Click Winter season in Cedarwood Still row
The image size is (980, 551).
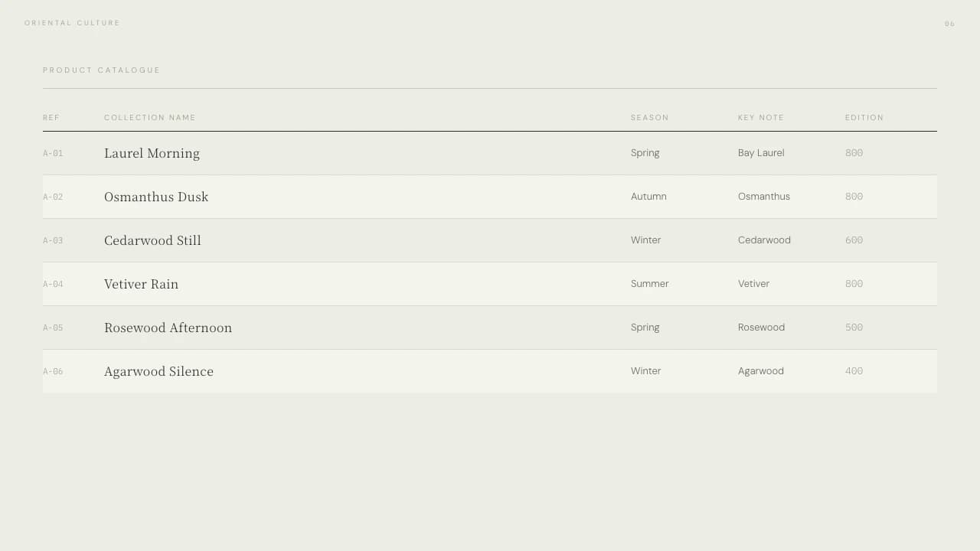645,240
